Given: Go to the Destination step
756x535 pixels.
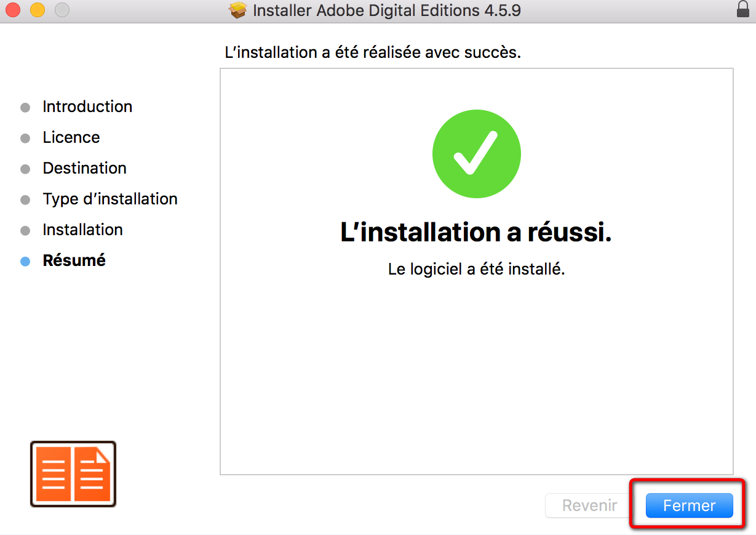Looking at the screenshot, I should pyautogui.click(x=84, y=168).
